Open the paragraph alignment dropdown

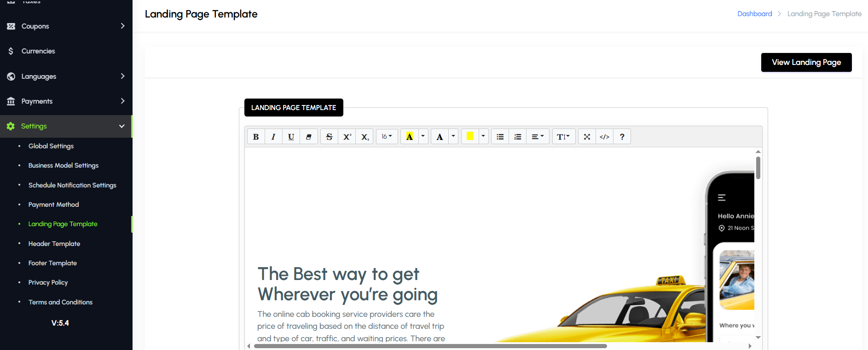(538, 137)
